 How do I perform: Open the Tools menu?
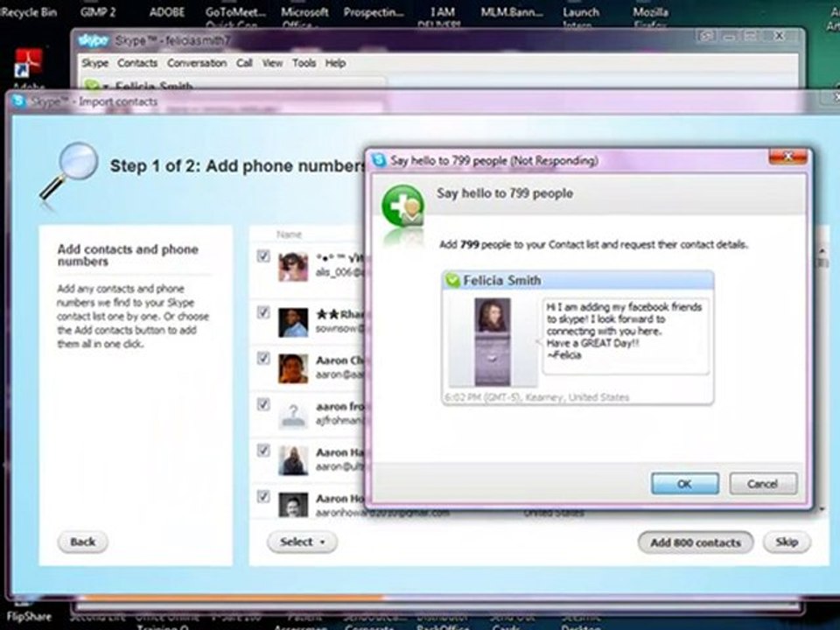point(304,63)
